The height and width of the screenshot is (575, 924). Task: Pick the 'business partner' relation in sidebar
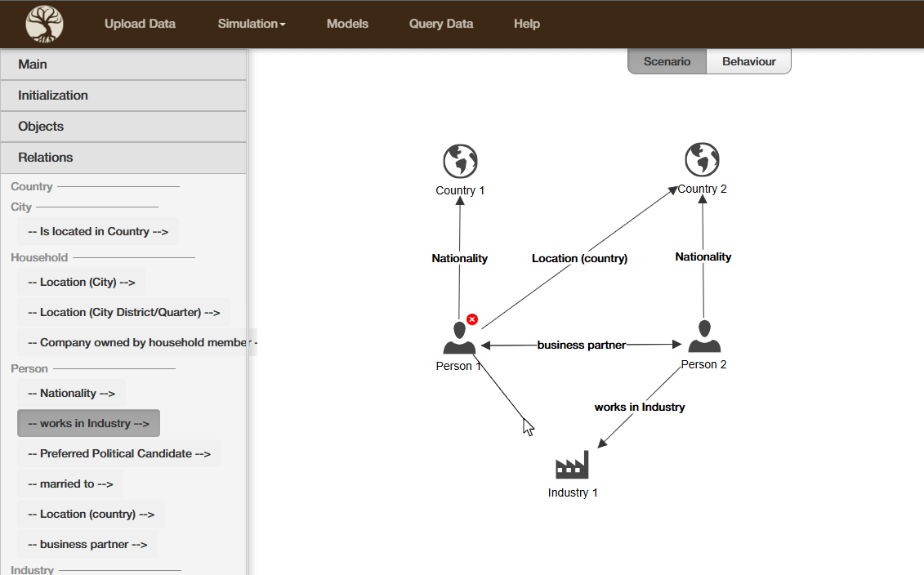(x=87, y=544)
